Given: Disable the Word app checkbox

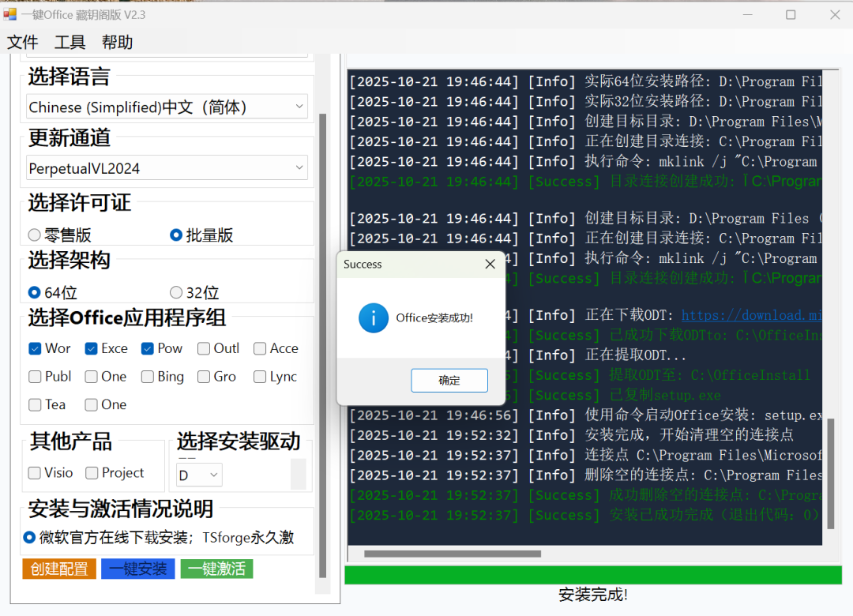Looking at the screenshot, I should (34, 347).
